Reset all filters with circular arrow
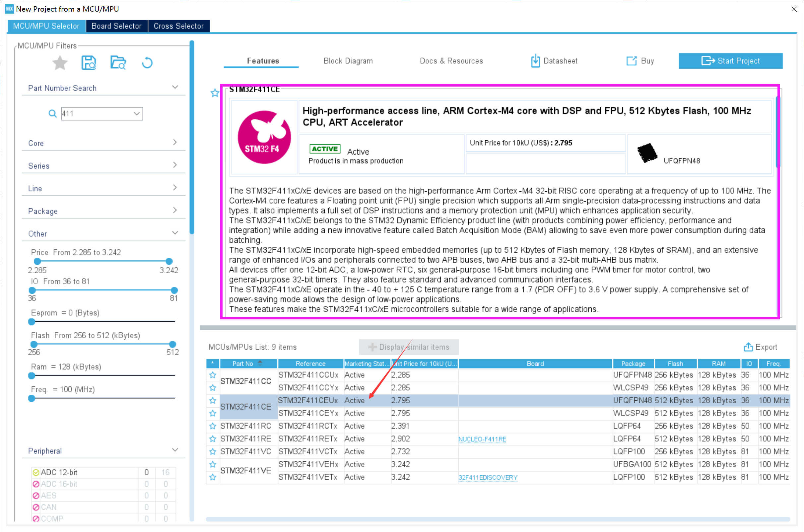Image resolution: width=804 pixels, height=532 pixels. 147,63
